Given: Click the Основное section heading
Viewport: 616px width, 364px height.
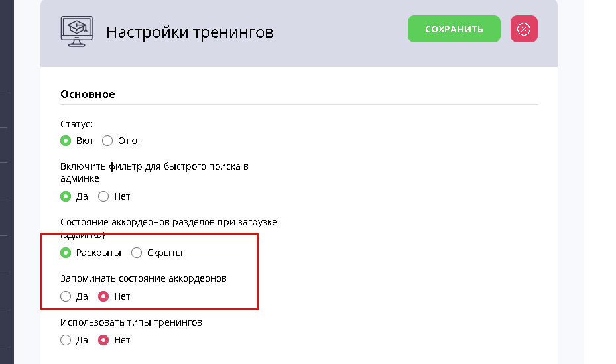Looking at the screenshot, I should coord(88,94).
